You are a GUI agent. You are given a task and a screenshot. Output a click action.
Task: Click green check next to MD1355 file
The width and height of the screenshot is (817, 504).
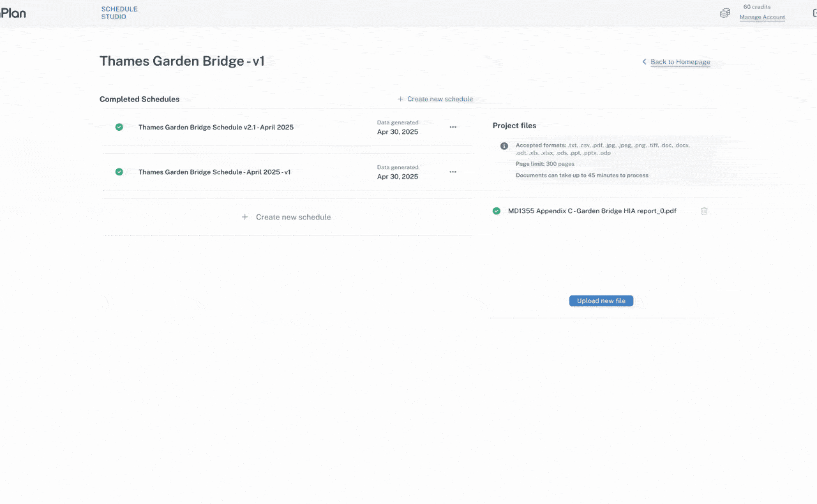coord(497,211)
